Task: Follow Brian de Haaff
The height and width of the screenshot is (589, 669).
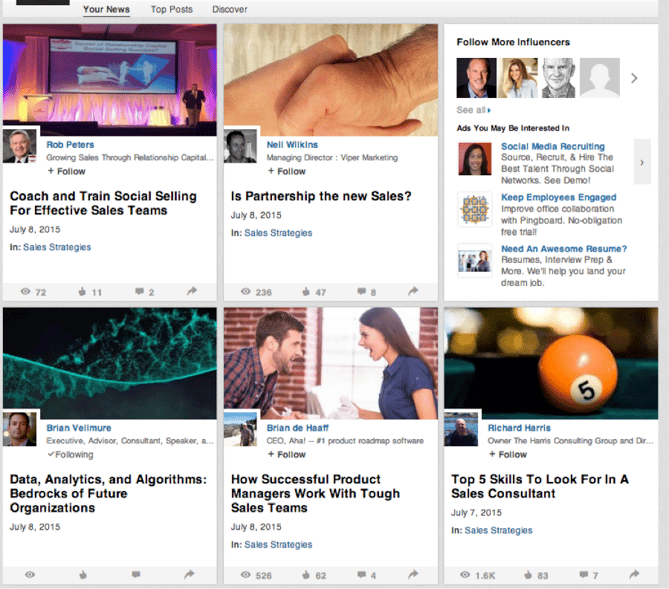Action: tap(286, 455)
